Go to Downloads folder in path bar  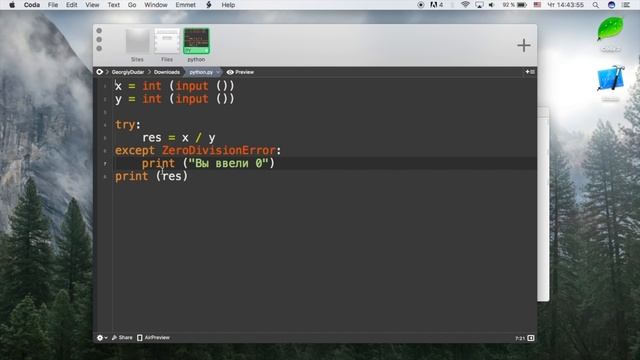pos(167,72)
